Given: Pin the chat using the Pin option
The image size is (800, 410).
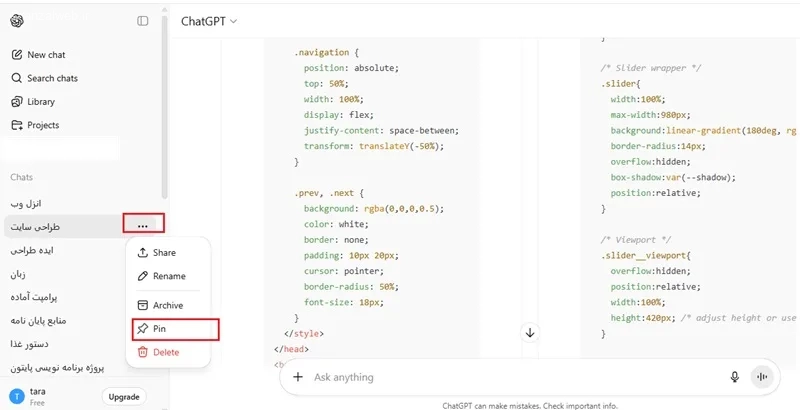Looking at the screenshot, I should click(160, 328).
